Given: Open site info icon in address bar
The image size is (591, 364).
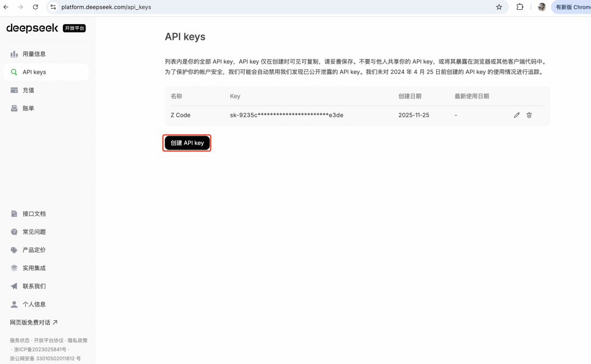Looking at the screenshot, I should pos(53,7).
